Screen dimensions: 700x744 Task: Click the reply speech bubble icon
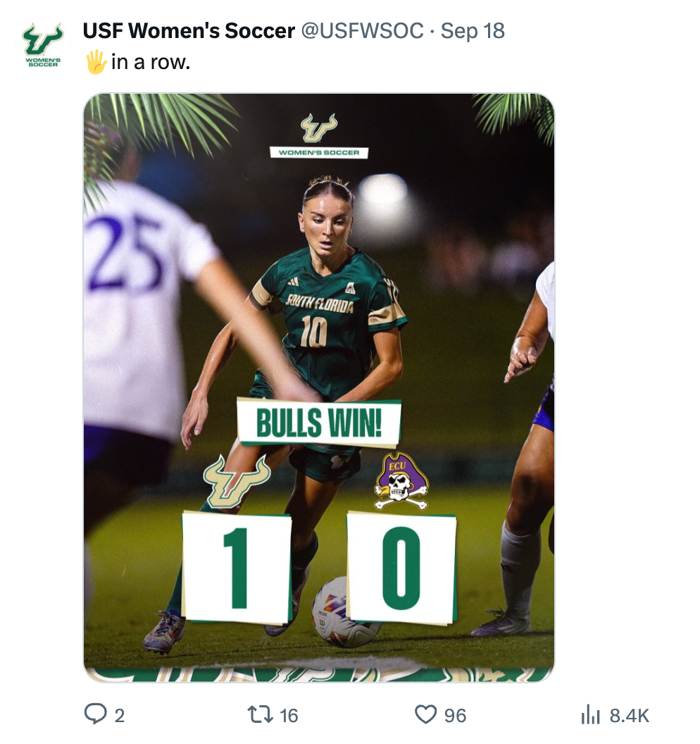coord(94,715)
